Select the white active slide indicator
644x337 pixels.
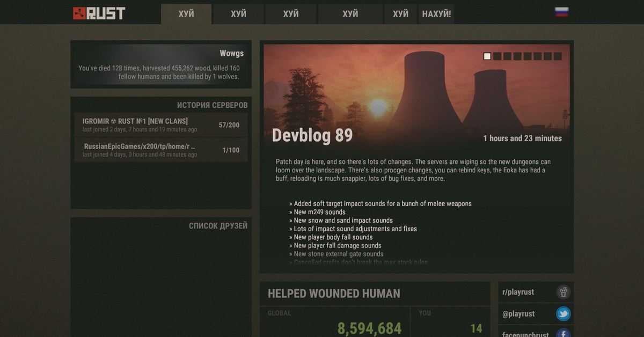tap(487, 56)
